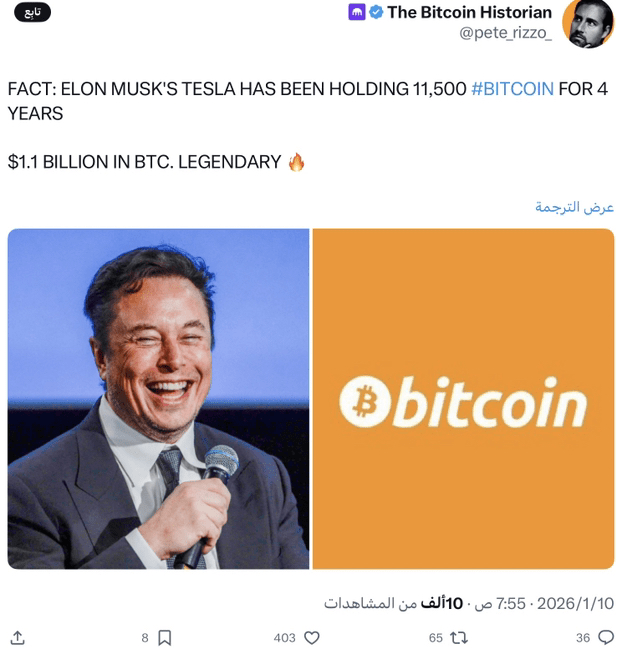622x654 pixels.
Task: Open The Bitcoin Historian profile picture
Action: (x=588, y=23)
